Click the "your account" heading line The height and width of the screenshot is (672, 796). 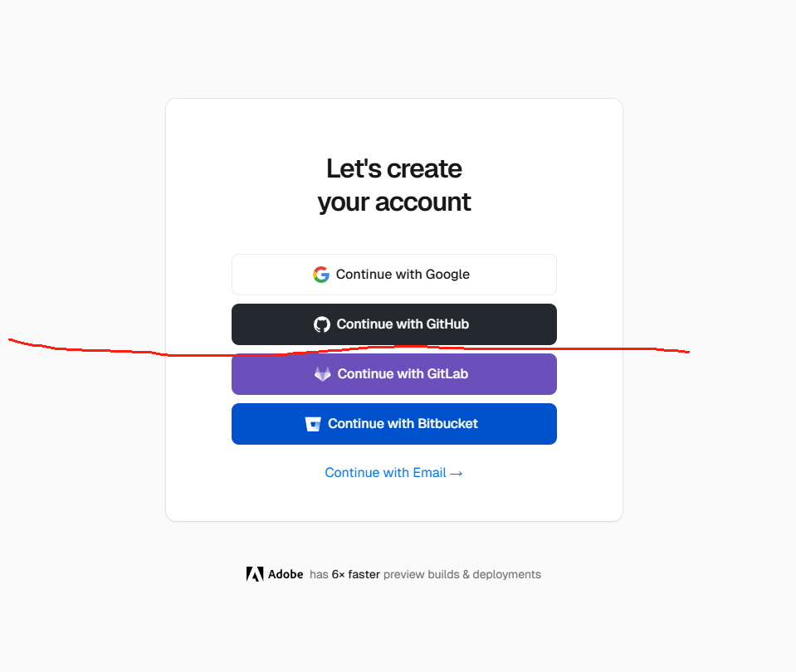[x=394, y=202]
